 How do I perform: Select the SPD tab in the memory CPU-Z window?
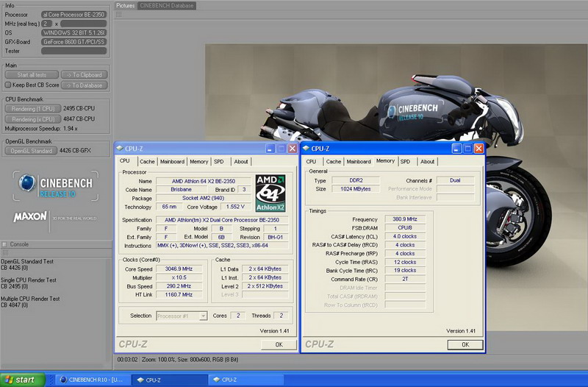[x=405, y=161]
